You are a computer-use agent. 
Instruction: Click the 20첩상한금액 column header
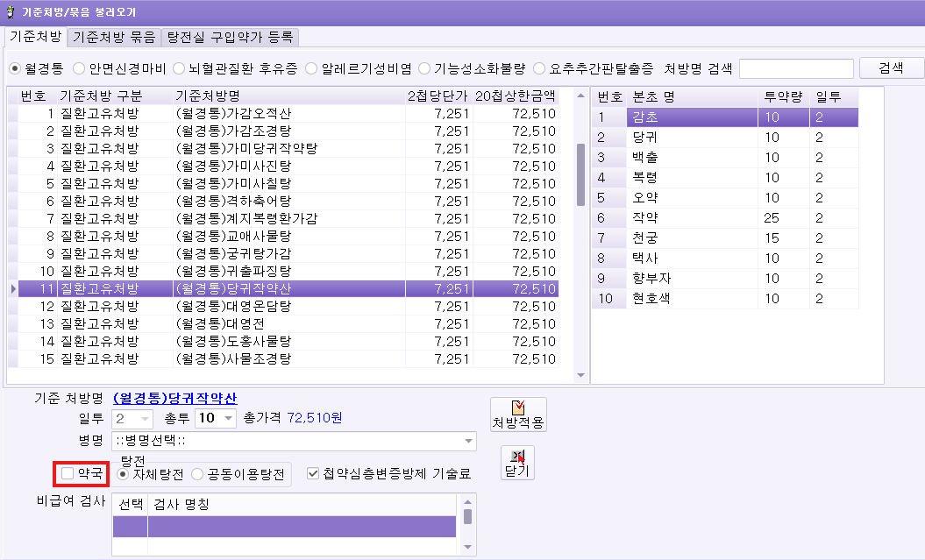click(515, 96)
